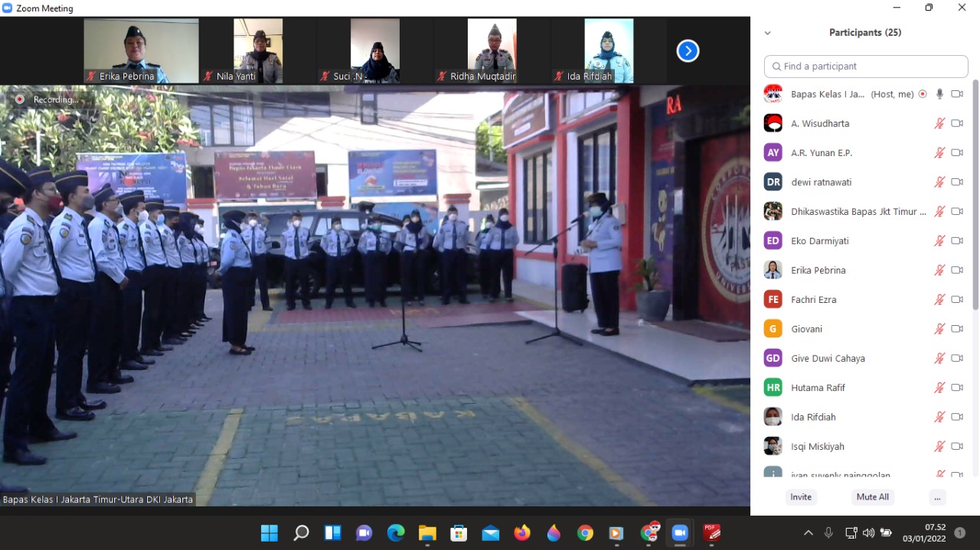Click camera icon for Giovani
980x550 pixels.
957,329
